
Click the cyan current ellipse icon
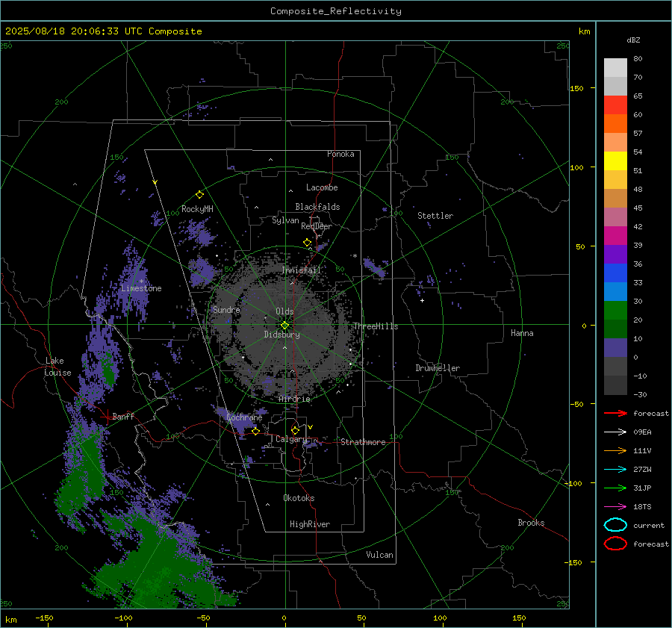[615, 525]
